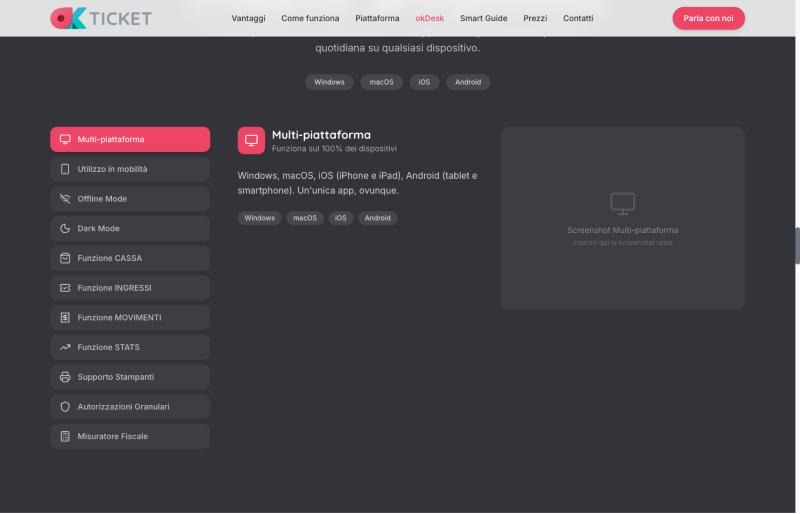This screenshot has width=800, height=514.
Task: Click the moon icon beside Dark Mode
Action: 65,228
